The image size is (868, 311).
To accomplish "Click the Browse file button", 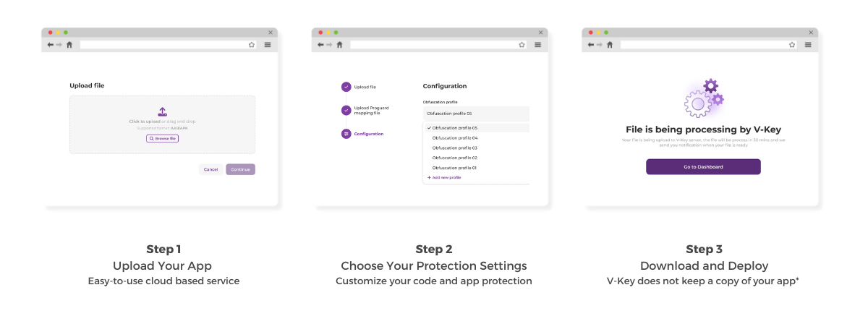I will point(162,138).
